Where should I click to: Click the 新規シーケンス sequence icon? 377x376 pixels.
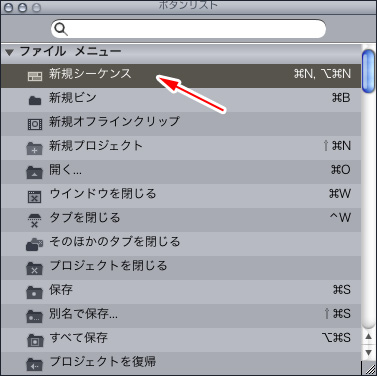pyautogui.click(x=35, y=76)
